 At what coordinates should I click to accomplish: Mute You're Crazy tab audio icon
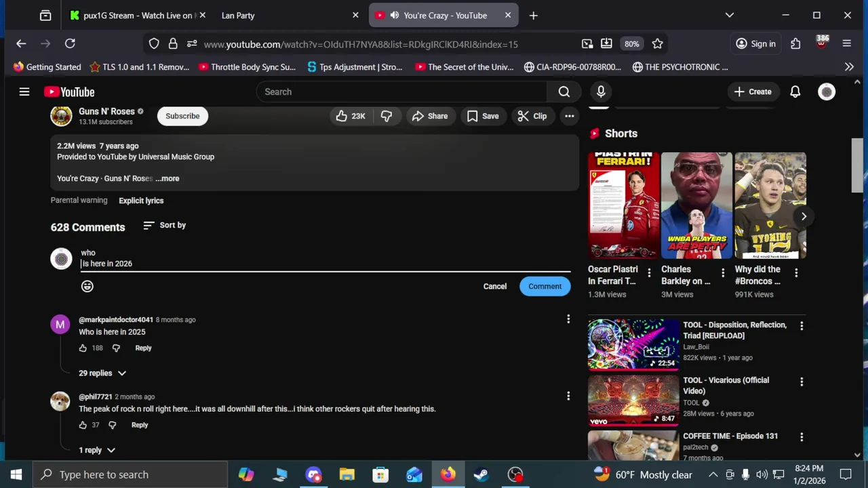[394, 15]
